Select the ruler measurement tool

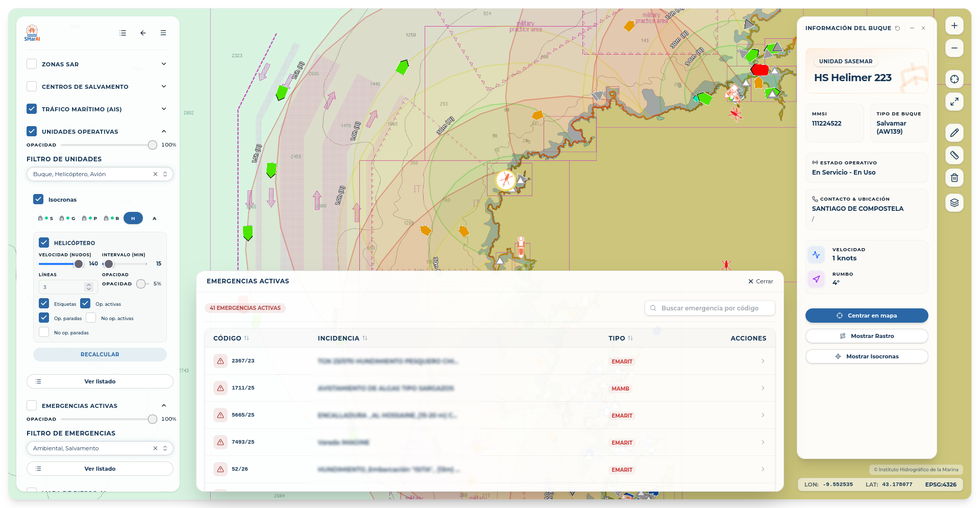(954, 155)
